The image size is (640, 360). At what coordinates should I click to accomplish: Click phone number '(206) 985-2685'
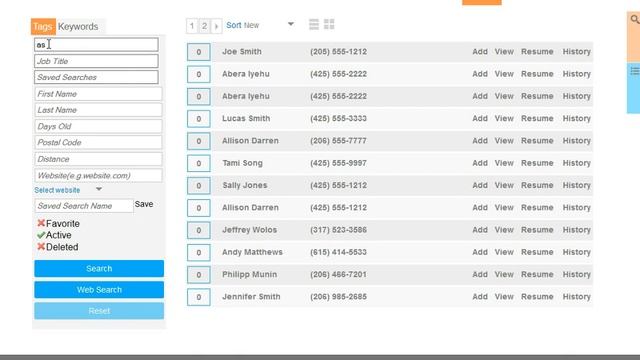point(338,297)
